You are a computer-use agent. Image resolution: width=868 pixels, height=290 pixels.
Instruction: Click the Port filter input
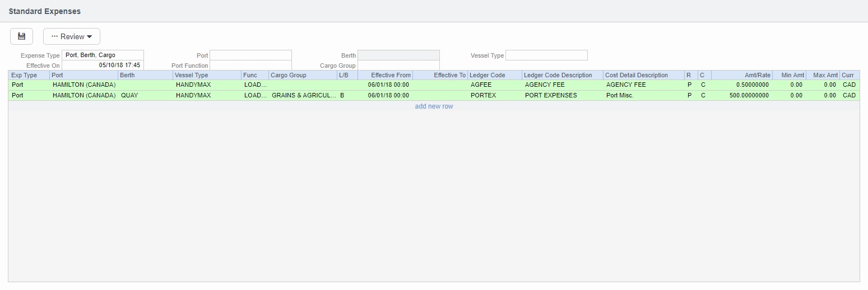[x=250, y=55]
